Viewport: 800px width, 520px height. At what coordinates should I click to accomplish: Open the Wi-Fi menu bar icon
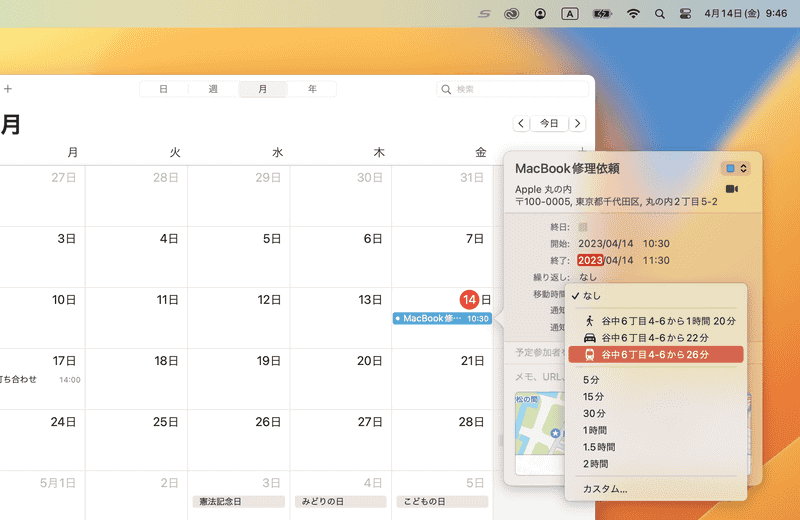pyautogui.click(x=633, y=14)
